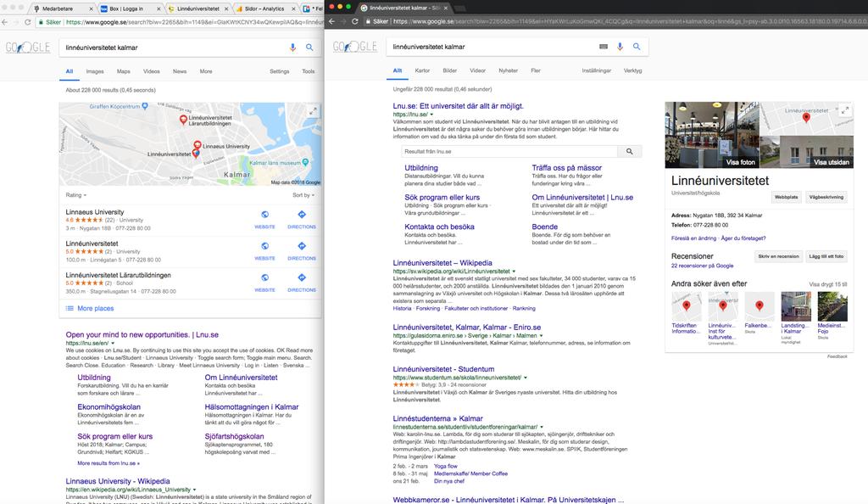Click the Vägbeskrivning button
This screenshot has width=868, height=504.
point(826,197)
